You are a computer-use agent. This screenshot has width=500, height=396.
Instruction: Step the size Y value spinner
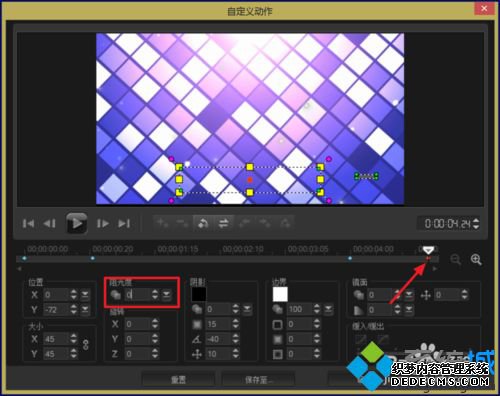(x=74, y=354)
